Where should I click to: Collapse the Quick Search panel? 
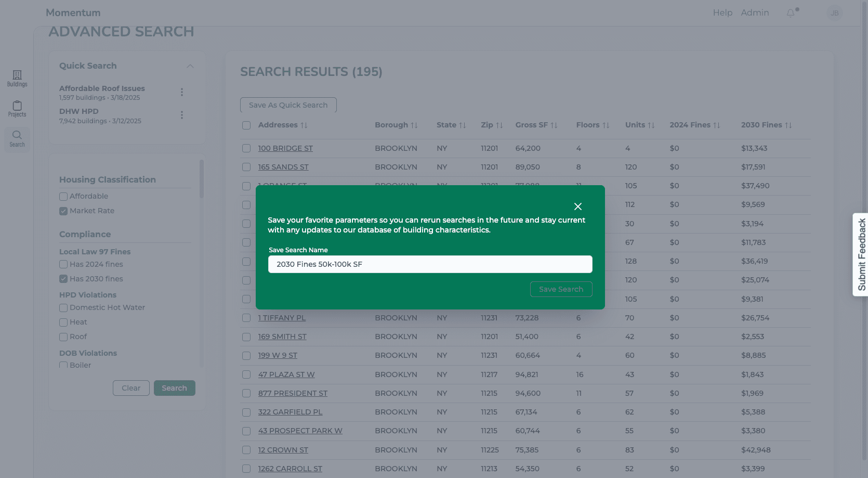pos(190,66)
